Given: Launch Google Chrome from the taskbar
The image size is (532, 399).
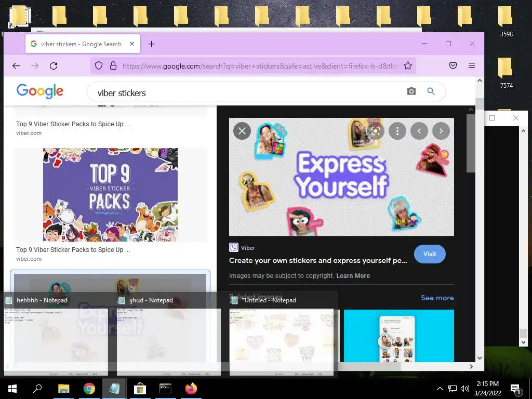Looking at the screenshot, I should coord(89,389).
